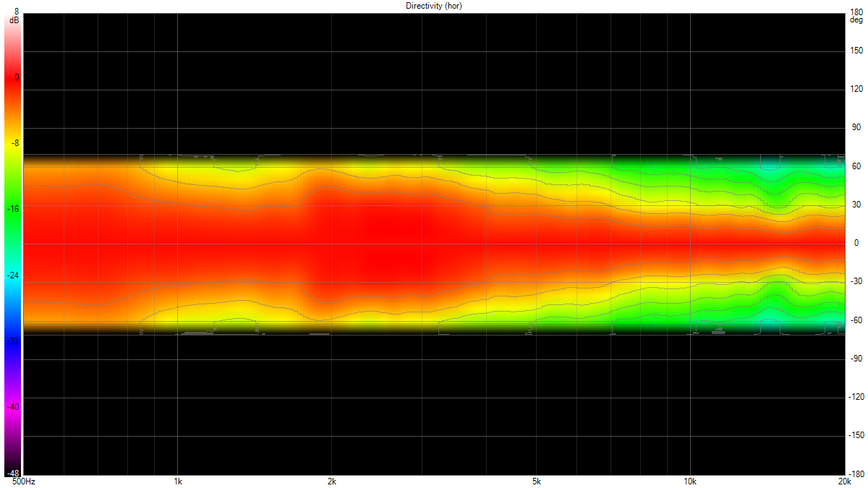Image resolution: width=868 pixels, height=488 pixels.
Task: Click the 10k frequency axis label
Action: point(690,481)
